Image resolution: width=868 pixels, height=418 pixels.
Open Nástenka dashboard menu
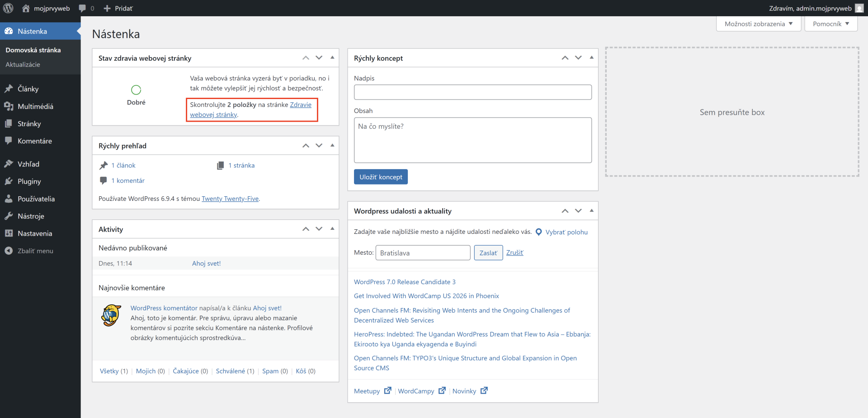coord(40,31)
